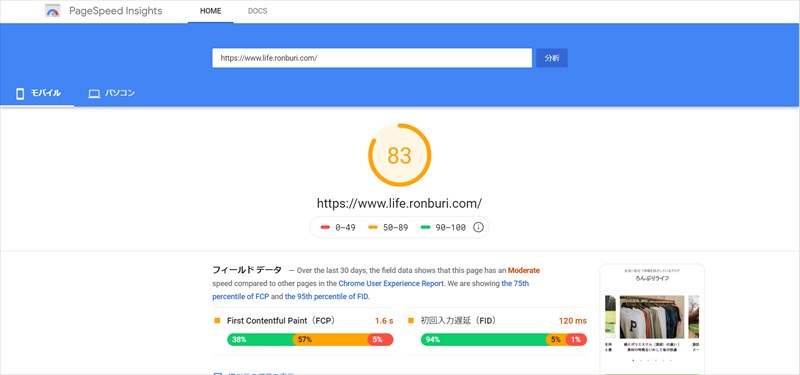Open the DOCS tab
800x375 pixels.
click(257, 11)
